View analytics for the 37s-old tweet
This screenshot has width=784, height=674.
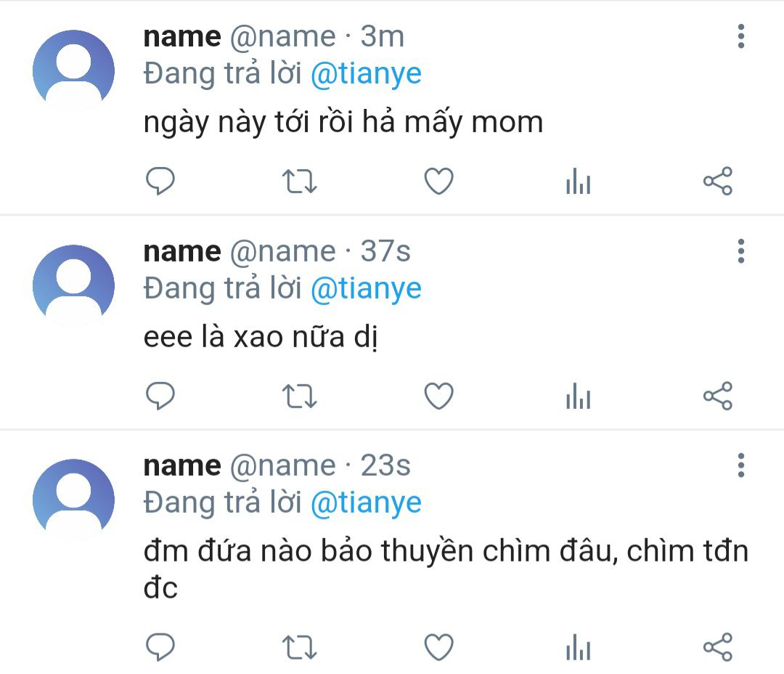tap(578, 396)
